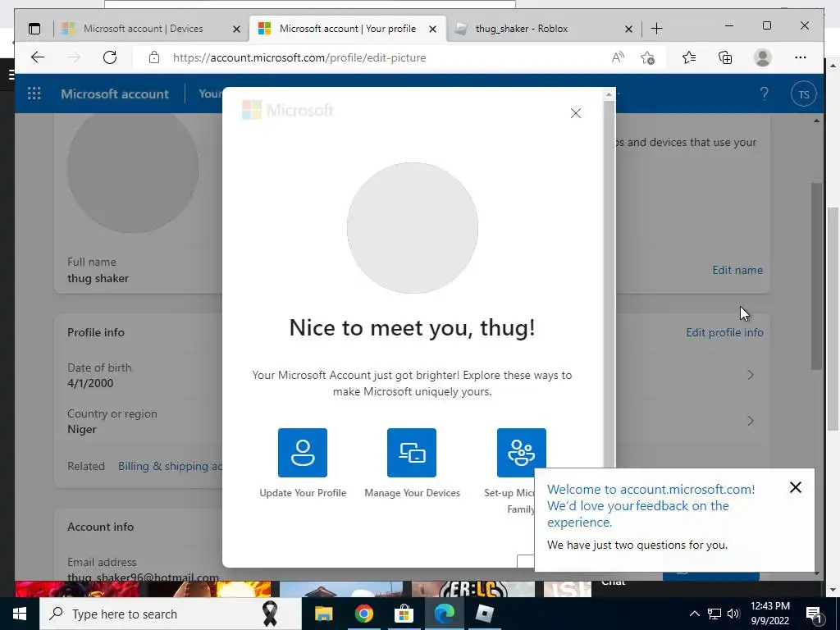Expand the Country or region row chevron
The height and width of the screenshot is (630, 840).
(x=751, y=421)
